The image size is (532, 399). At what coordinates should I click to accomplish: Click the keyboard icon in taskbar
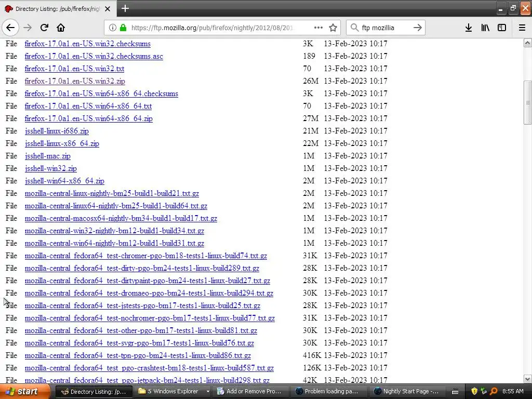click(x=455, y=392)
